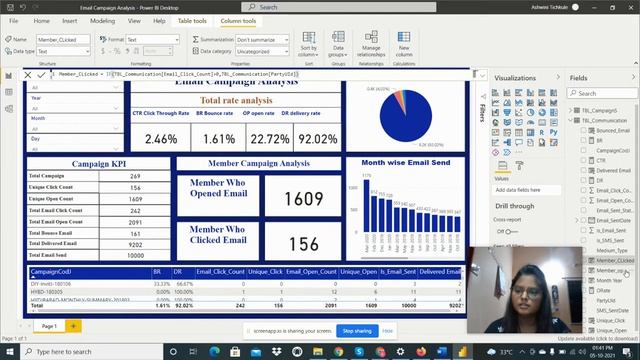This screenshot has height=360, width=640.
Task: Select the Page 1 tab
Action: [x=49, y=326]
